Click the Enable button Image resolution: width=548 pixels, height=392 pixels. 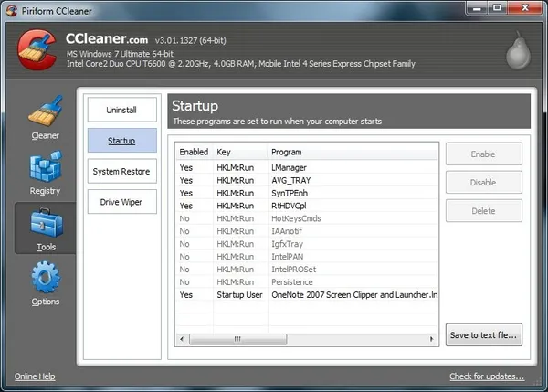[x=484, y=154]
